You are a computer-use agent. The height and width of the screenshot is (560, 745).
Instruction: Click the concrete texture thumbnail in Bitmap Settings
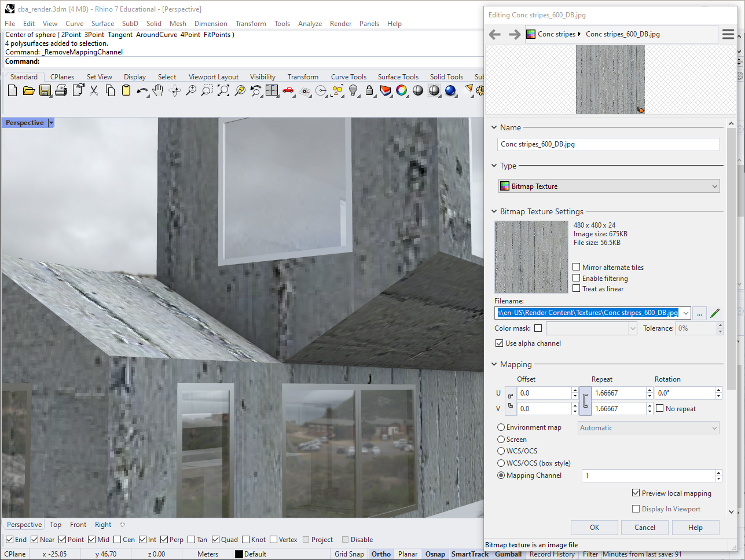531,257
